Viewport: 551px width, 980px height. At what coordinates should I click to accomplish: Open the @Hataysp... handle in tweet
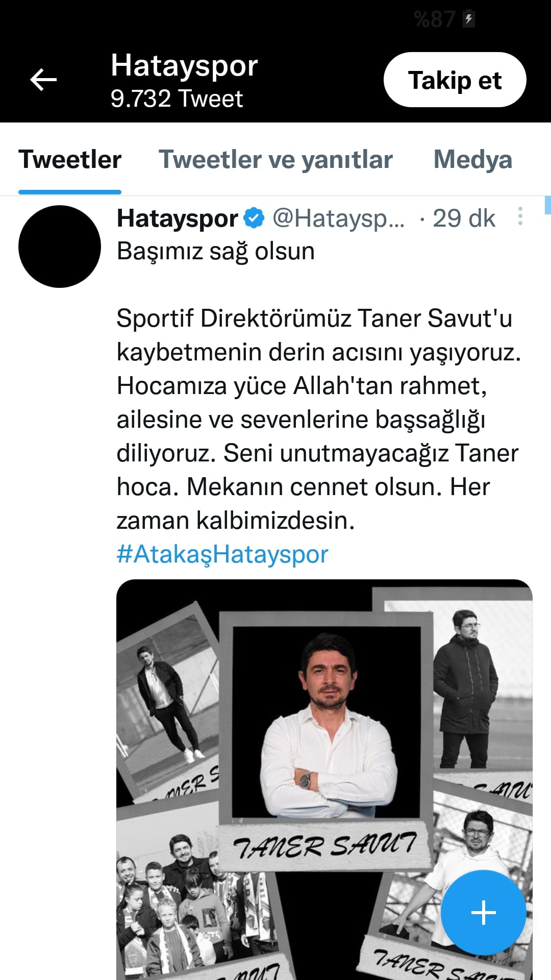(x=339, y=218)
